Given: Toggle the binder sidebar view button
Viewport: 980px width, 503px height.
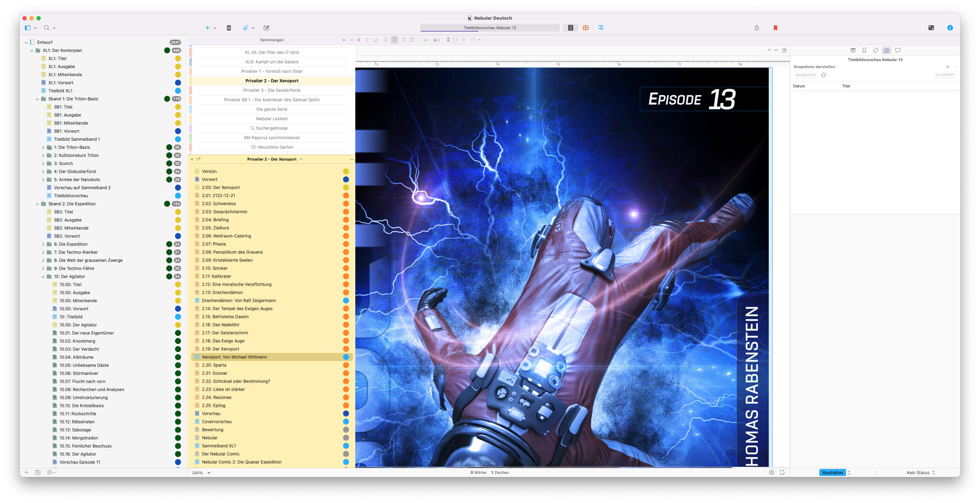Looking at the screenshot, I should click(28, 28).
